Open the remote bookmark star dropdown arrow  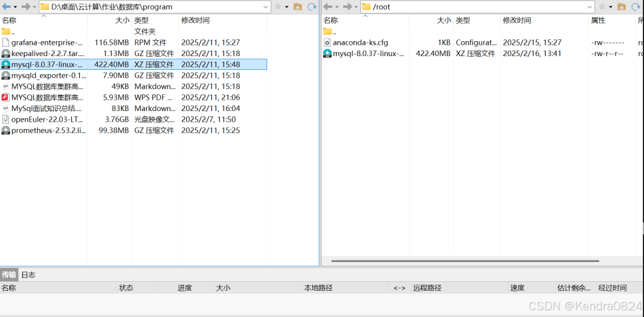click(611, 7)
